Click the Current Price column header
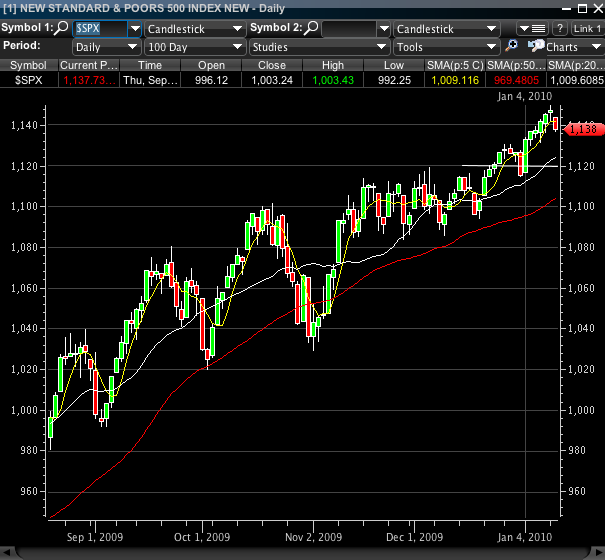 point(90,65)
